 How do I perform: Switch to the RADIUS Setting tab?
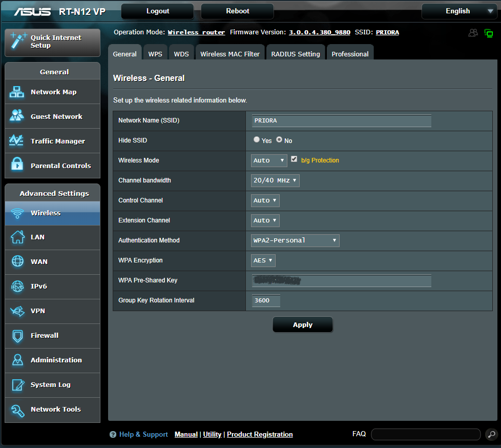[x=296, y=53]
